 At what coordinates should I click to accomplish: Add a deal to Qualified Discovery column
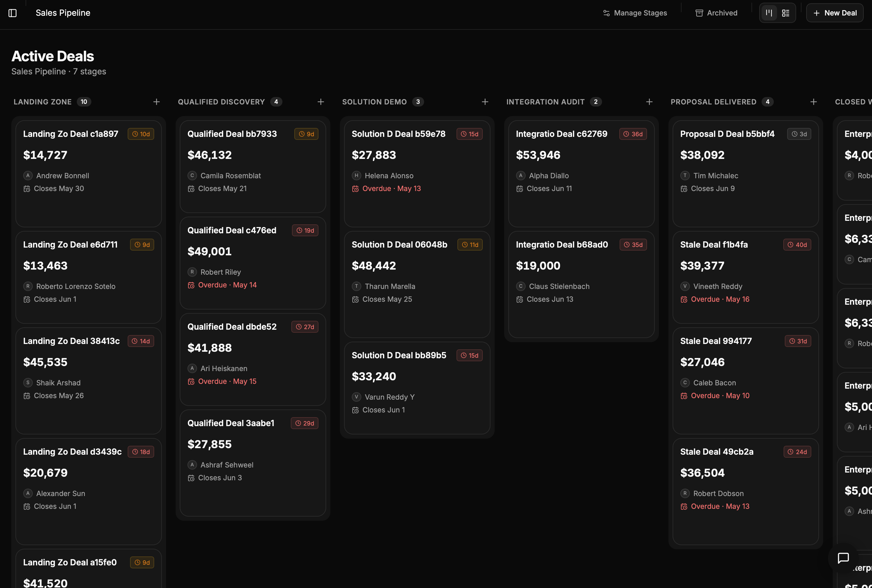321,102
